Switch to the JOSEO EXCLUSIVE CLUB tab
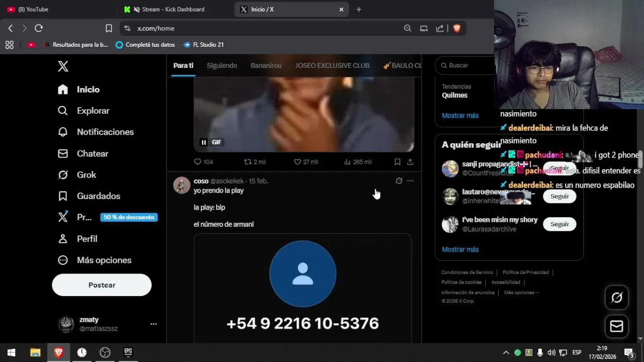The image size is (644, 362). coord(332,65)
